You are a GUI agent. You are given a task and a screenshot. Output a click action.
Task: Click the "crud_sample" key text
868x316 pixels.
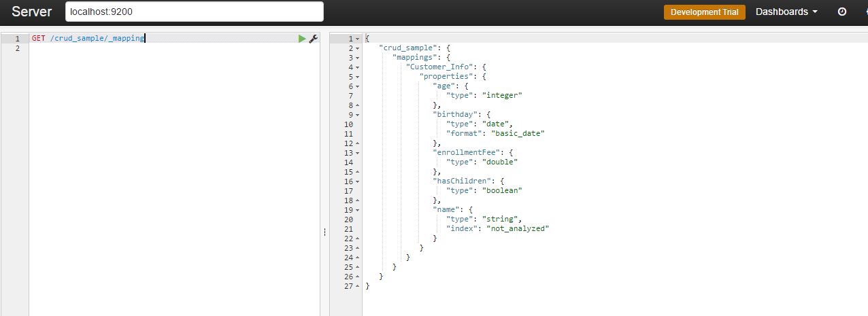pos(407,48)
